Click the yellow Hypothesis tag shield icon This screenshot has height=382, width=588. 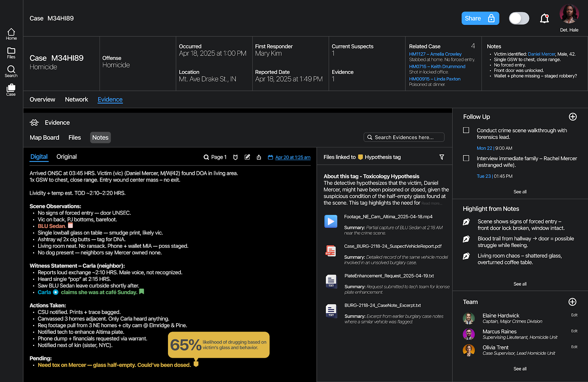361,157
